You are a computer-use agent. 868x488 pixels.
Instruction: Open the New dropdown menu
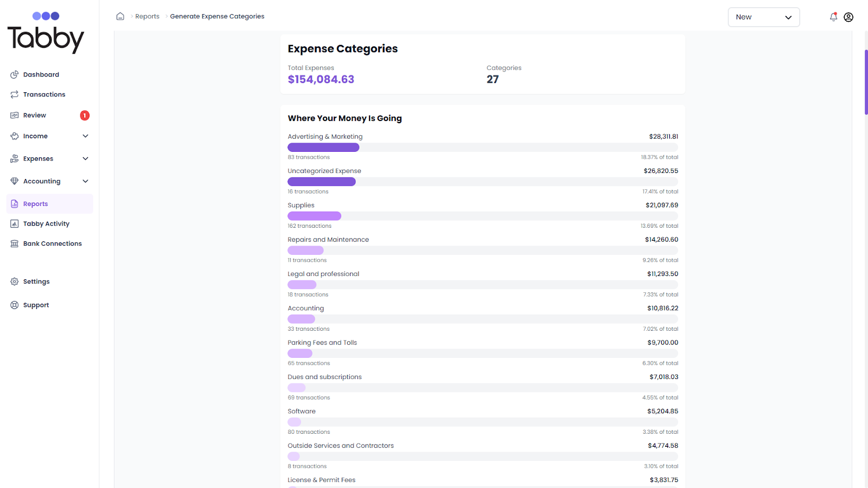[x=764, y=17]
